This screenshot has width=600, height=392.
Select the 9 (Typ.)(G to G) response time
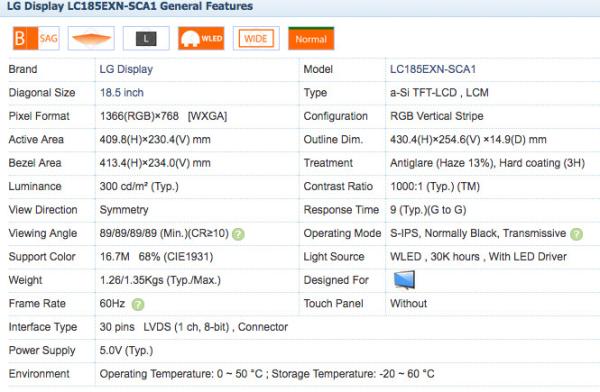click(x=428, y=210)
